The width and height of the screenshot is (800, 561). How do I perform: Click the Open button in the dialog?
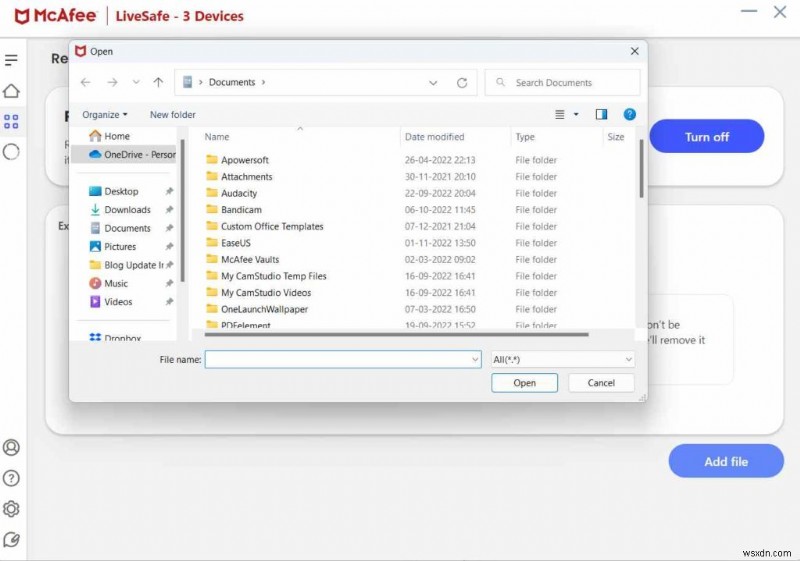click(x=524, y=382)
